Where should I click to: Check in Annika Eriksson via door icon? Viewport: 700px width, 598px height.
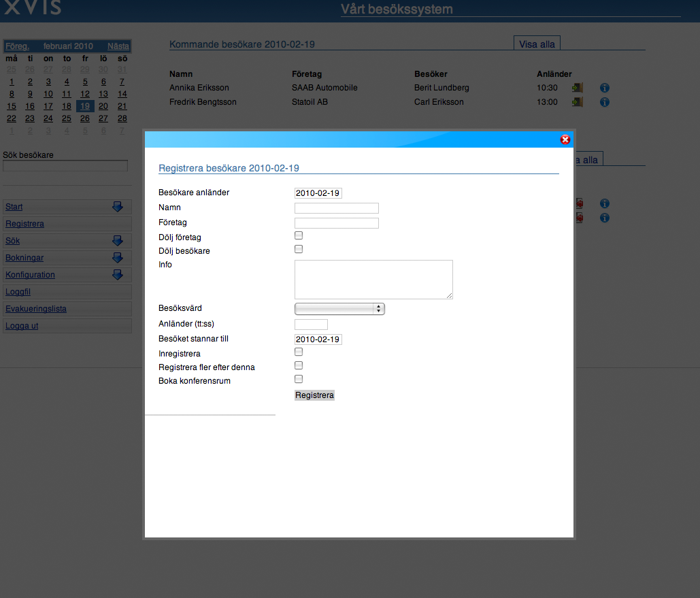pyautogui.click(x=578, y=88)
